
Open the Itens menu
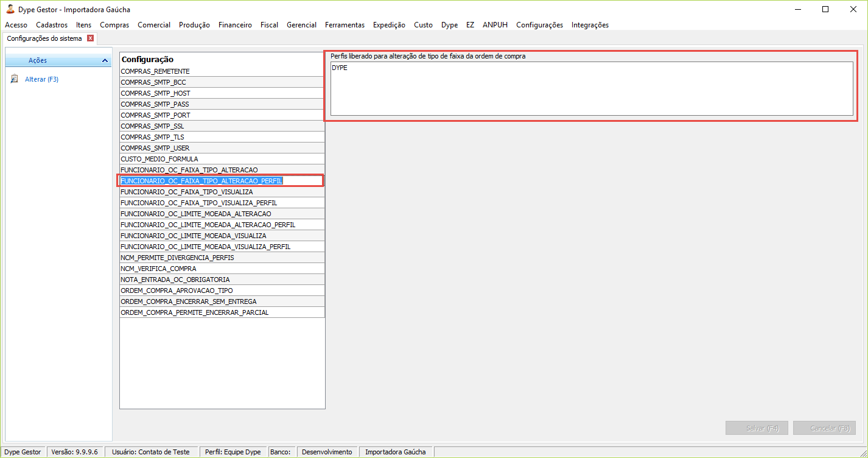(83, 25)
